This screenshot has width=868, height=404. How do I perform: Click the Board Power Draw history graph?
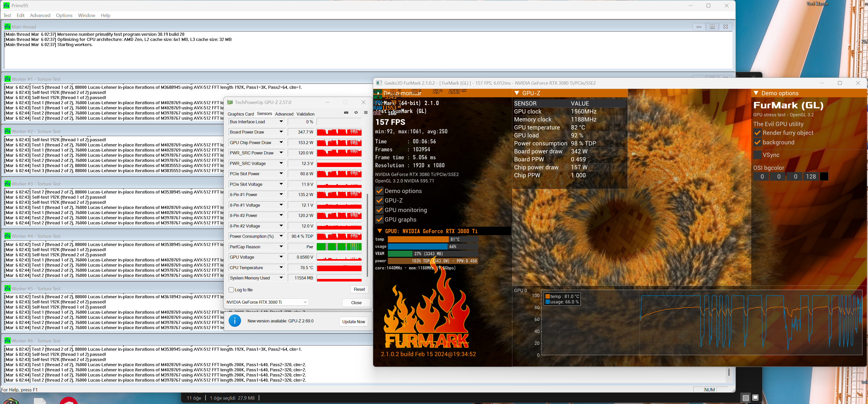(339, 132)
